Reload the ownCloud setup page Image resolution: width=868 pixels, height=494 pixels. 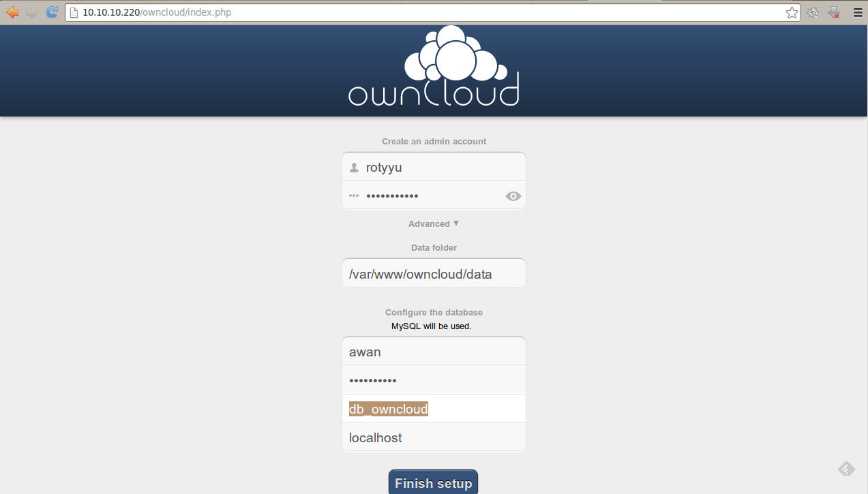pos(51,12)
